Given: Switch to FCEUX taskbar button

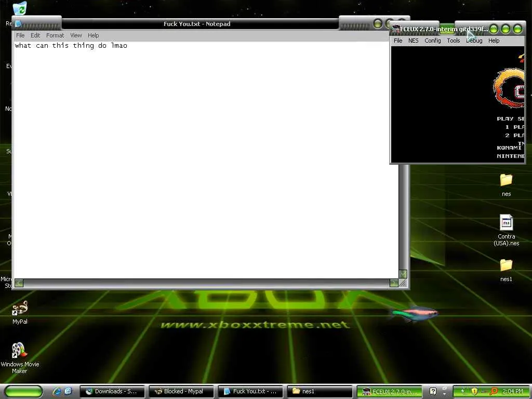Looking at the screenshot, I should tap(389, 391).
